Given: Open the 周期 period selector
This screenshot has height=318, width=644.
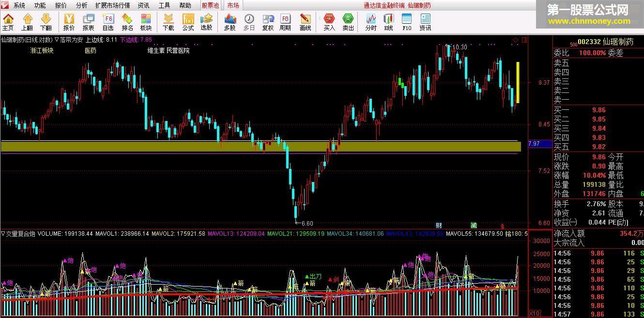Looking at the screenshot, I should [x=285, y=22].
